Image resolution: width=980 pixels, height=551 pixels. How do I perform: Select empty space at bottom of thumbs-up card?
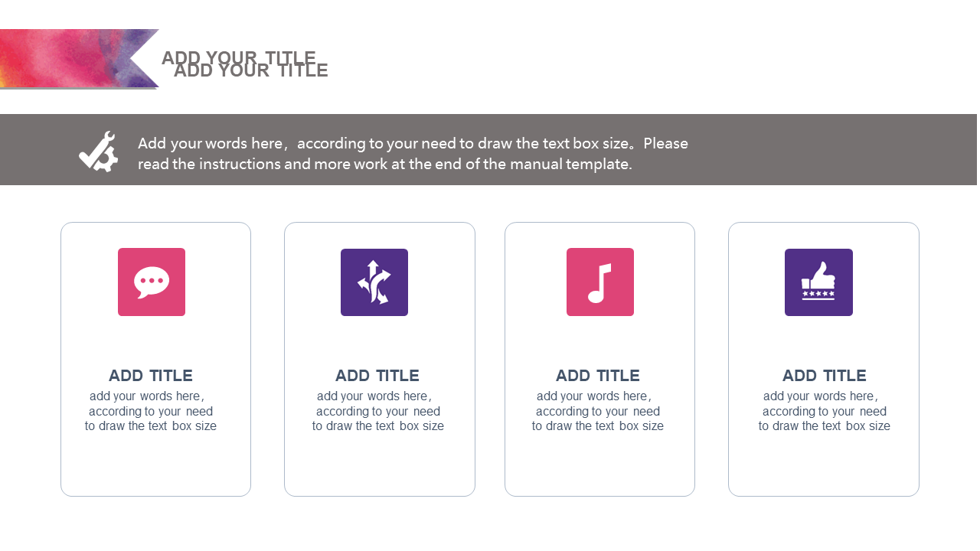click(x=823, y=467)
